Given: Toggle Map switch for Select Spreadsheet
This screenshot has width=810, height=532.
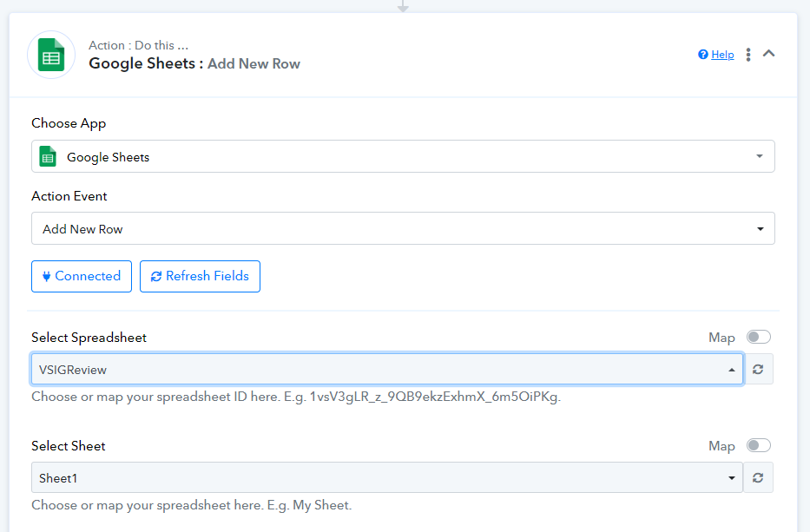Looking at the screenshot, I should 758,338.
